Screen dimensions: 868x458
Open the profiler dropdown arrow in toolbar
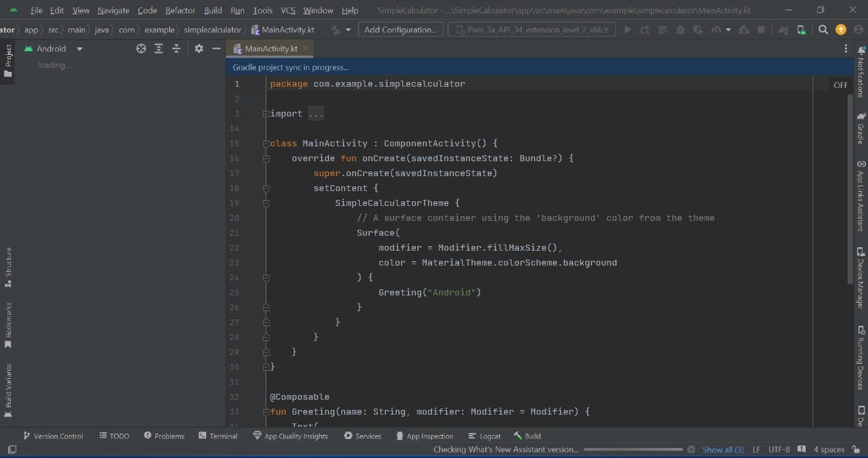[728, 30]
